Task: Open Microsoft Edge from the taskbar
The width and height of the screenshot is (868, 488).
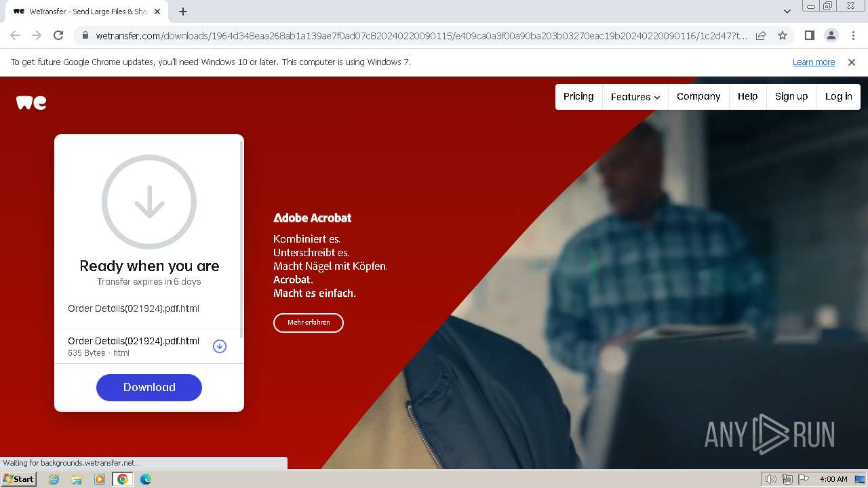Action: tap(146, 479)
